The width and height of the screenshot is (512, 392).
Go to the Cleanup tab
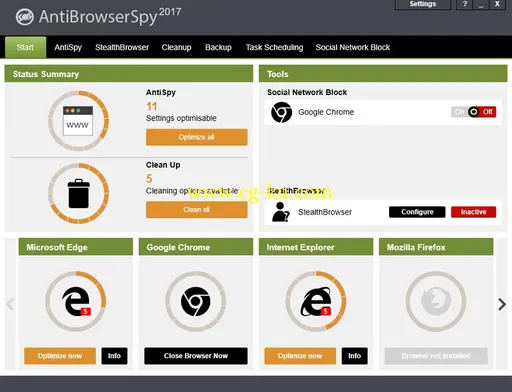176,47
